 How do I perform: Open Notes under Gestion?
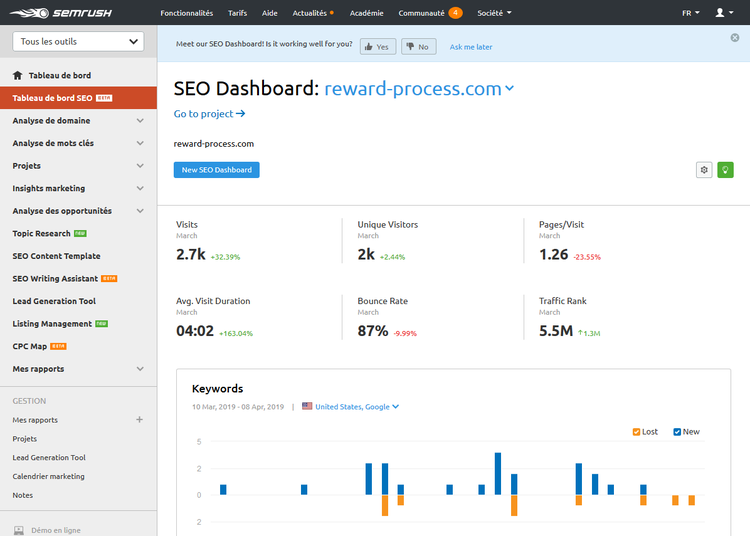[x=22, y=495]
